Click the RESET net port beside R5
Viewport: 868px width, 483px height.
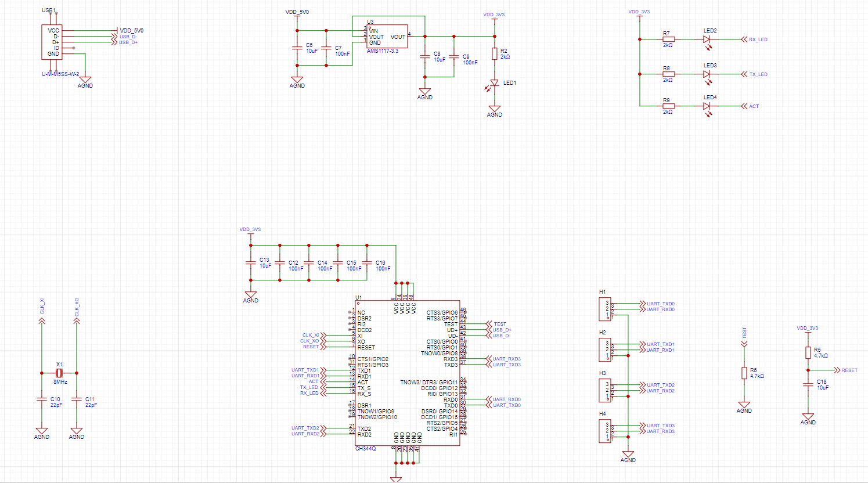click(845, 370)
